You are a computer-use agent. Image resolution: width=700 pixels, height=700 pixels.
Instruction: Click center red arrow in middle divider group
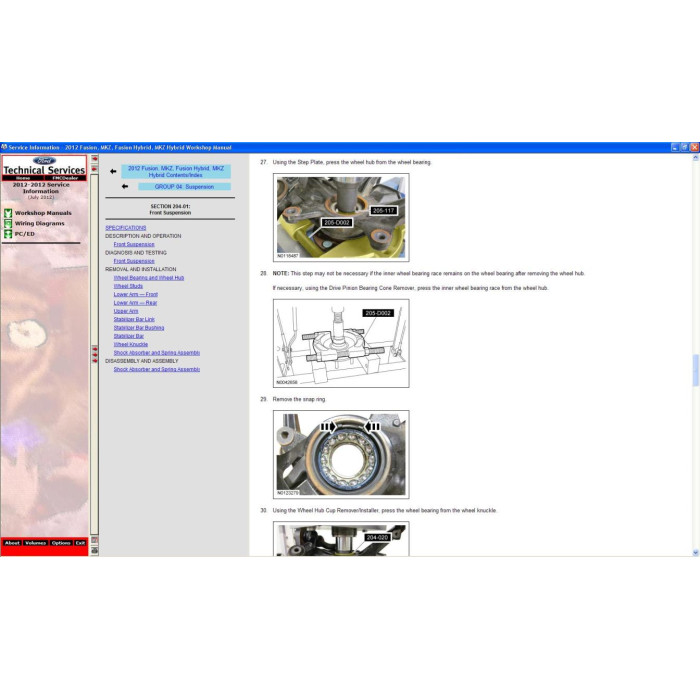(95, 354)
